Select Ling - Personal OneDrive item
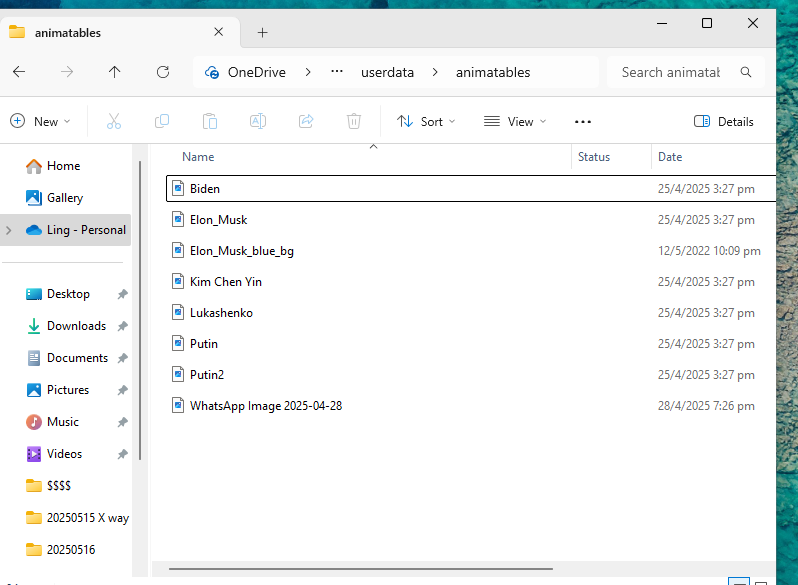Viewport: 798px width, 585px height. tap(67, 230)
